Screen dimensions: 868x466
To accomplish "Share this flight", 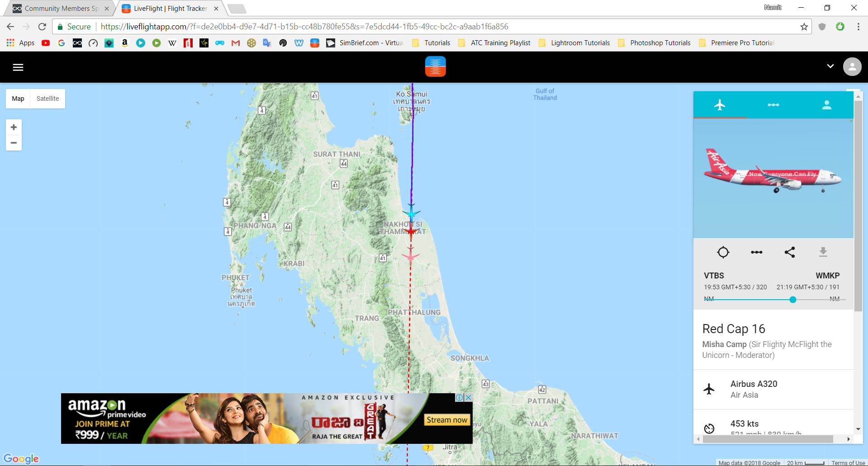I will pyautogui.click(x=790, y=252).
